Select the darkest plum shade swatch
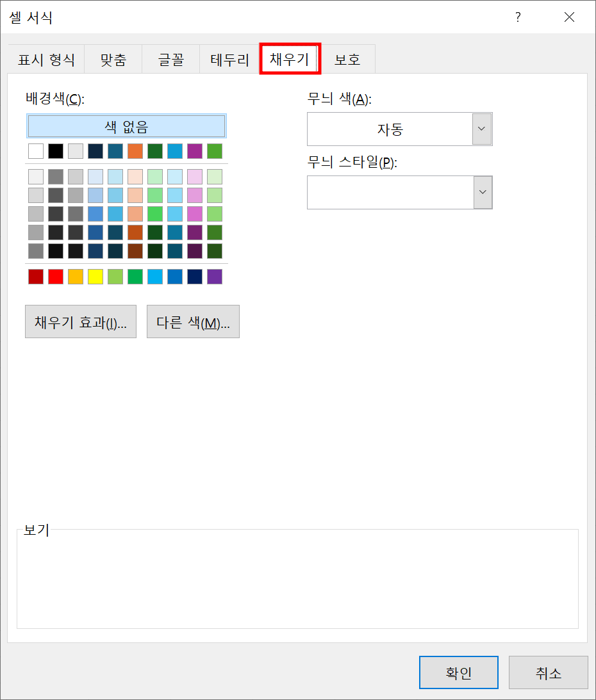The height and width of the screenshot is (700, 596). tap(195, 251)
